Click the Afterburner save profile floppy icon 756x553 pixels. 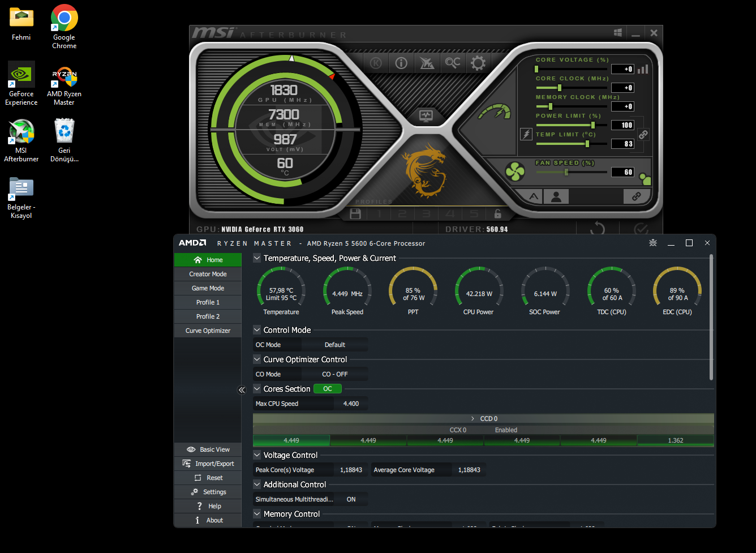[x=355, y=214]
